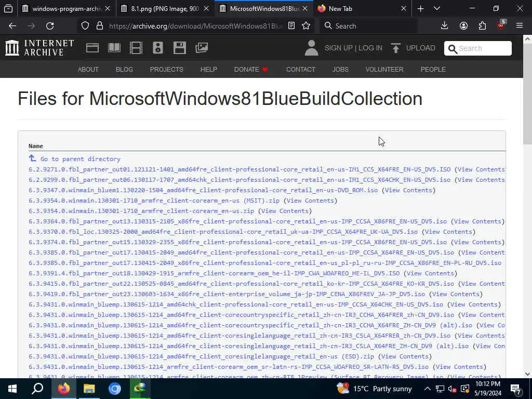
Task: Download the 6.3.9347.0 winmain_bluem1 DVD_ROM iso
Action: (203, 190)
